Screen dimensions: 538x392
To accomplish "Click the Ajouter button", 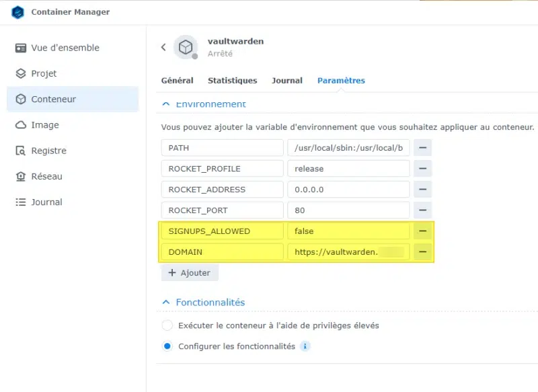I will coord(189,272).
